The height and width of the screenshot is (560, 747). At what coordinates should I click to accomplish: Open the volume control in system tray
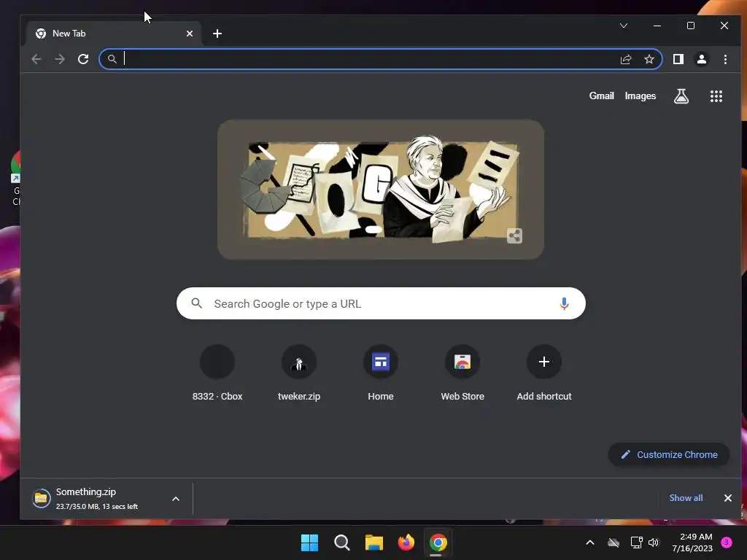[x=654, y=542]
